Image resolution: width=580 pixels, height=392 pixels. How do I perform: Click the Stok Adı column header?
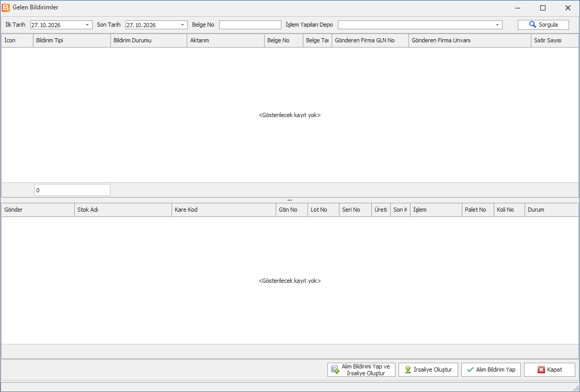(123, 210)
